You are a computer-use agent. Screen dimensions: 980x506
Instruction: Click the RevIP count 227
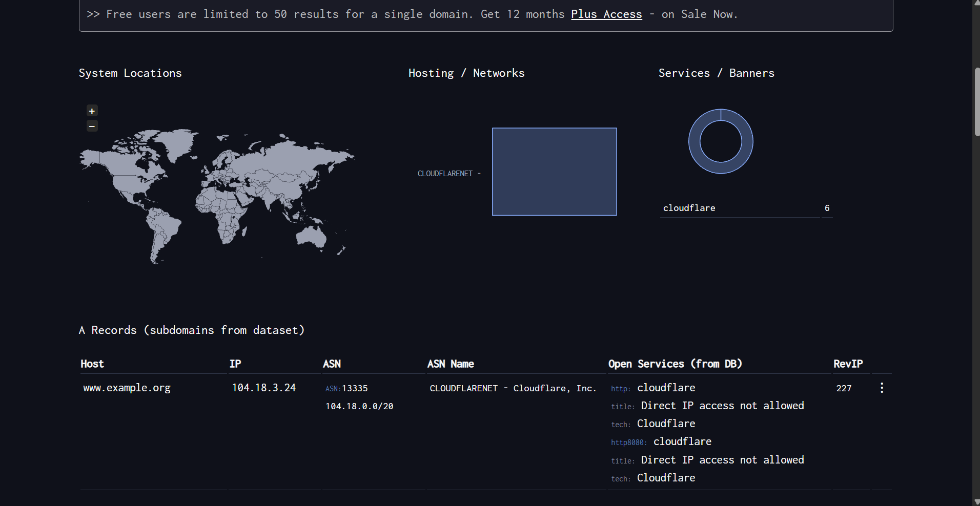844,389
